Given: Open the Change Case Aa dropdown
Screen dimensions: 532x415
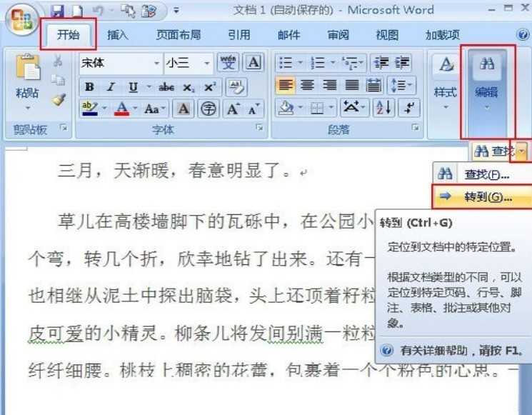Looking at the screenshot, I should (156, 109).
